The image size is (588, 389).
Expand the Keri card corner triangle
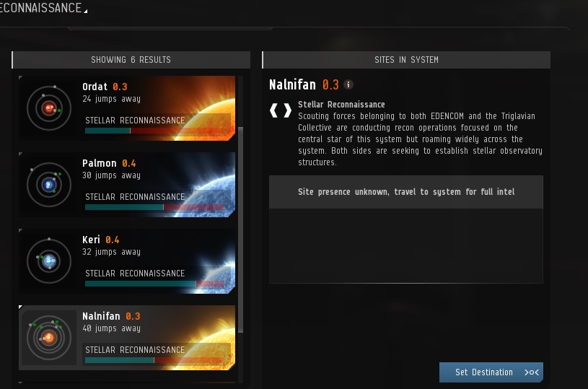click(x=21, y=231)
